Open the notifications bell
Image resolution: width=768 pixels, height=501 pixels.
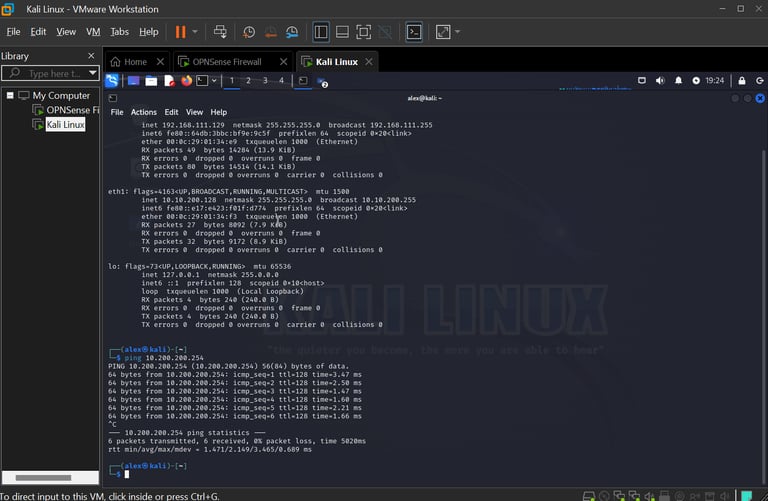click(678, 80)
